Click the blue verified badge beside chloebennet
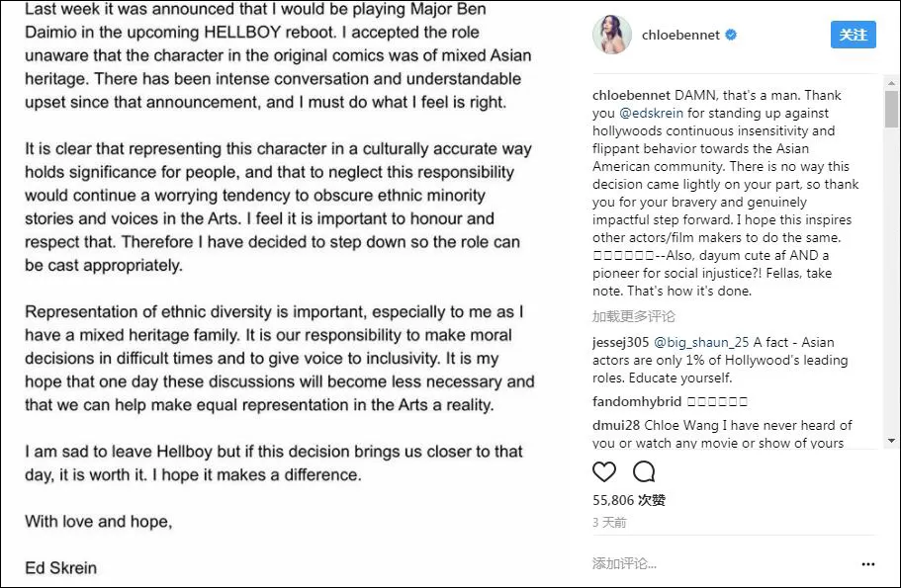 (x=731, y=35)
